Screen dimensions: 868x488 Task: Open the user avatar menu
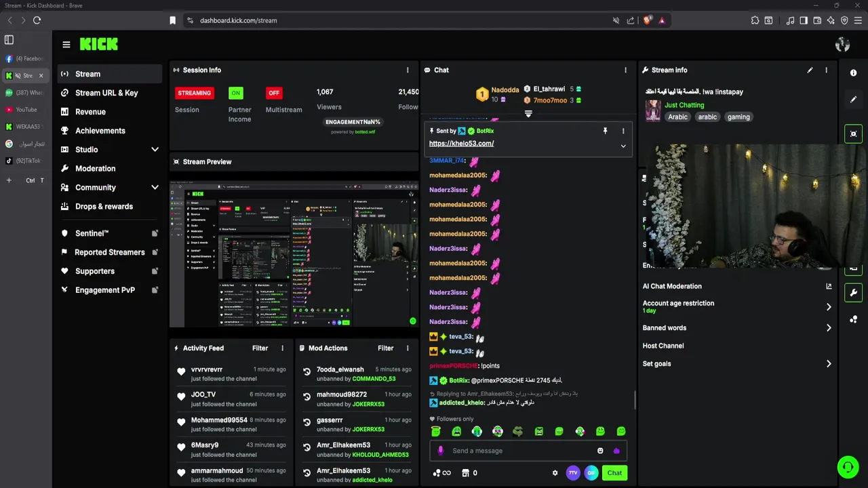tap(842, 45)
